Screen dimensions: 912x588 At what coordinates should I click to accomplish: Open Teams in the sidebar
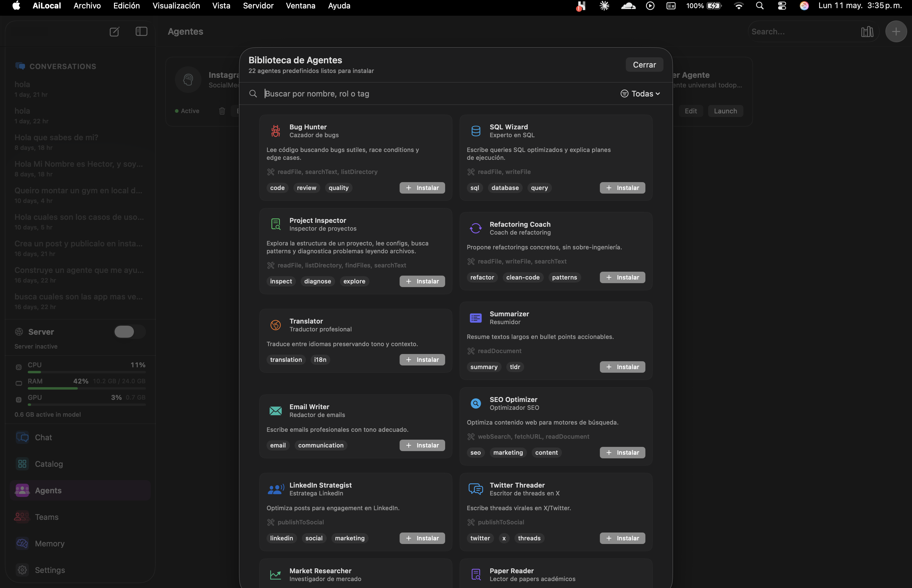[x=80, y=517]
